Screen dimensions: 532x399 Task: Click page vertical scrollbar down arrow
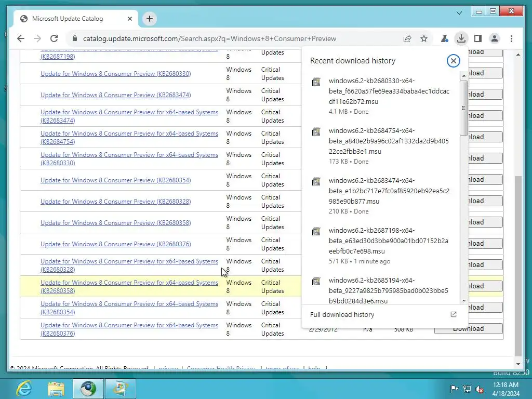pyautogui.click(x=518, y=364)
